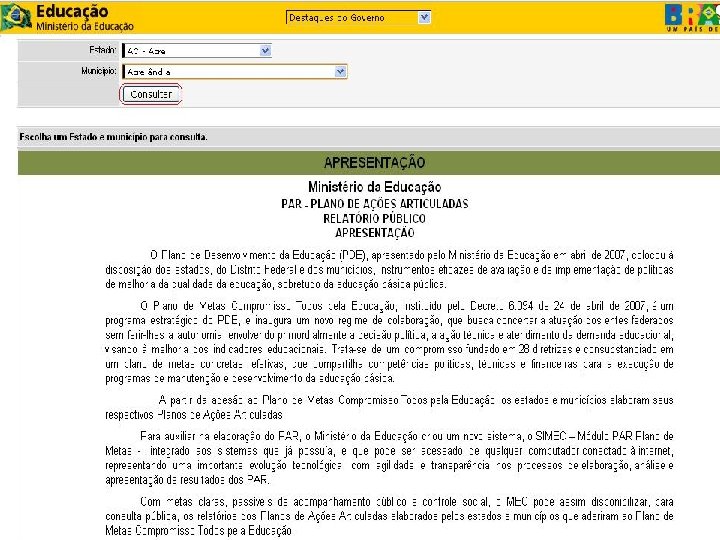Image resolution: width=720 pixels, height=540 pixels.
Task: Click the green APRESENTAÇÃO section header
Action: point(369,163)
